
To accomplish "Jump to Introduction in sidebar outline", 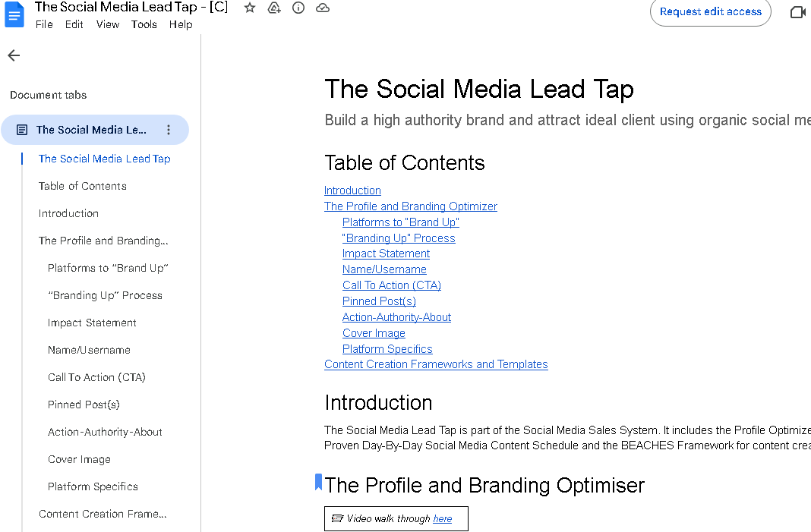I will tap(68, 213).
